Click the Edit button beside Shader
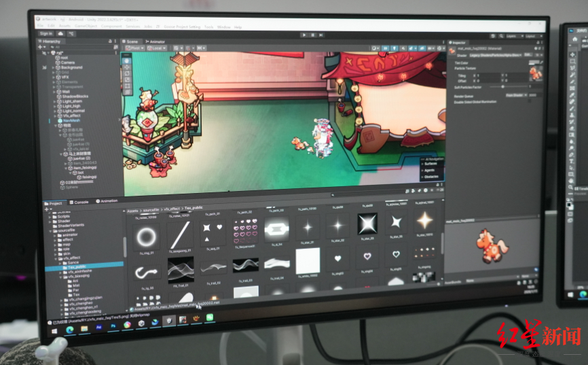The height and width of the screenshot is (365, 588). 528,55
